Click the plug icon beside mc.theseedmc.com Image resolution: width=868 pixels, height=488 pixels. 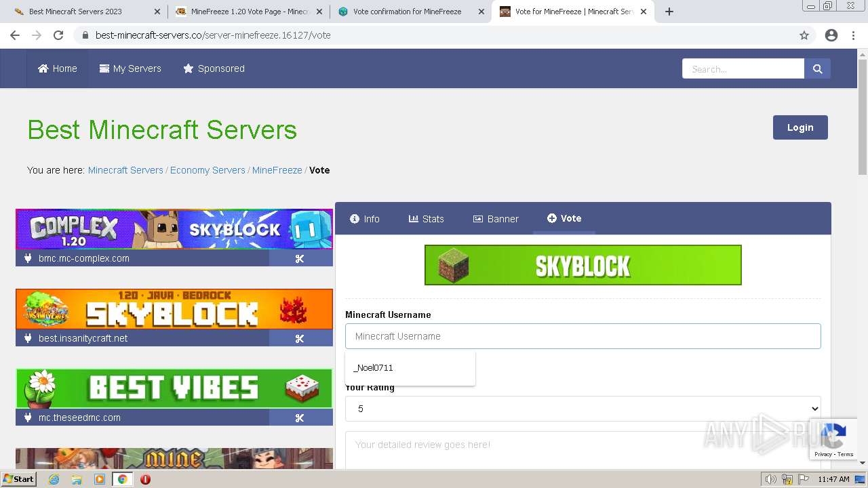click(28, 418)
